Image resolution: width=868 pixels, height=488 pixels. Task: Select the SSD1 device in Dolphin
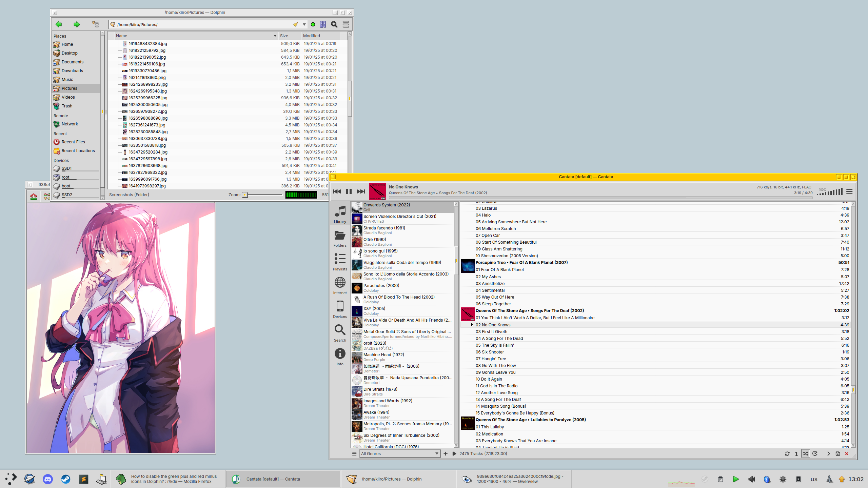pos(76,168)
